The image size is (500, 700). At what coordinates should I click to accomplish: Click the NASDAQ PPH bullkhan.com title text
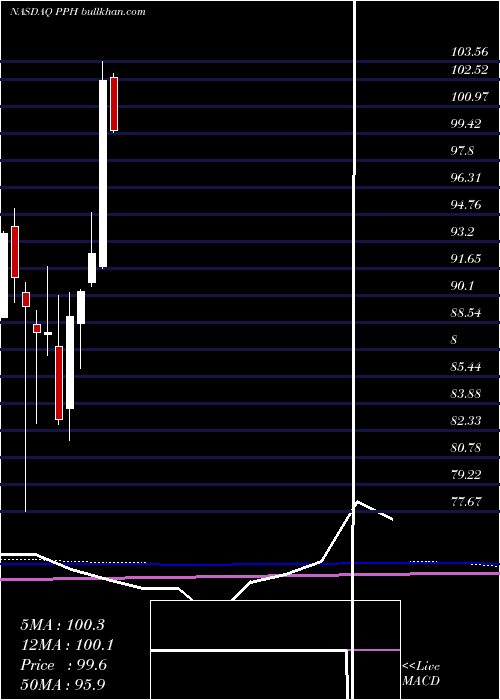coord(78,12)
